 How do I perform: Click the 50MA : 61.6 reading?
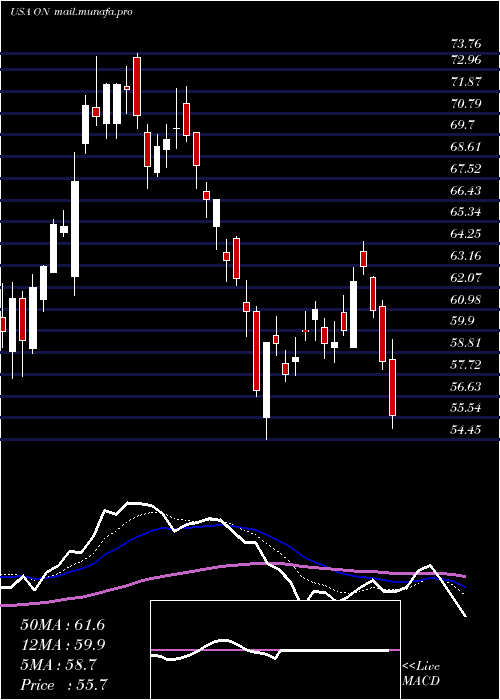pyautogui.click(x=63, y=625)
